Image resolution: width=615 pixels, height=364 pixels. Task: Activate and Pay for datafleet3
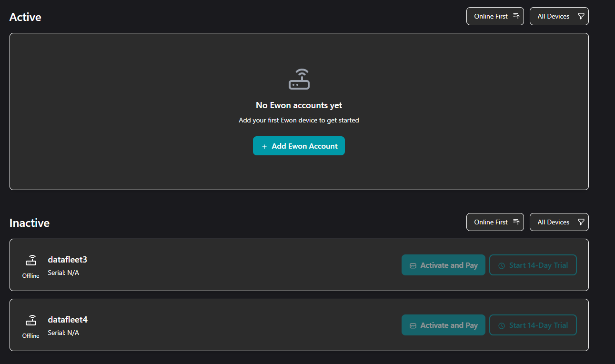coord(443,265)
